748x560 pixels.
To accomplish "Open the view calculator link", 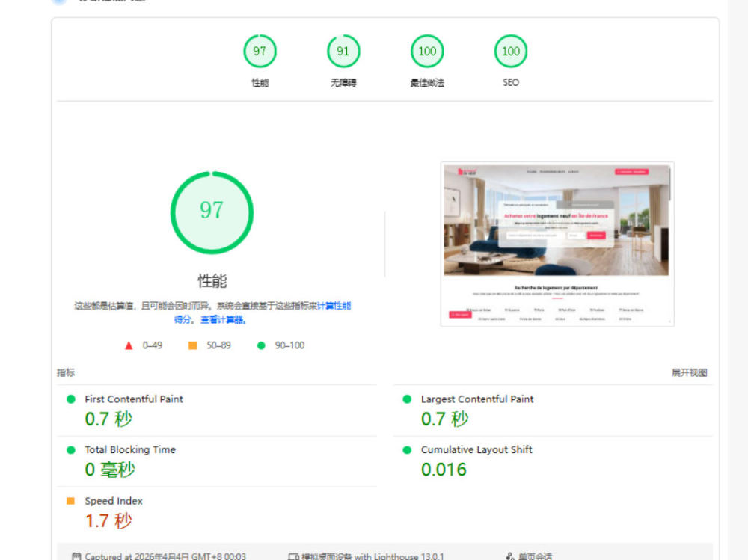I will coord(223,319).
